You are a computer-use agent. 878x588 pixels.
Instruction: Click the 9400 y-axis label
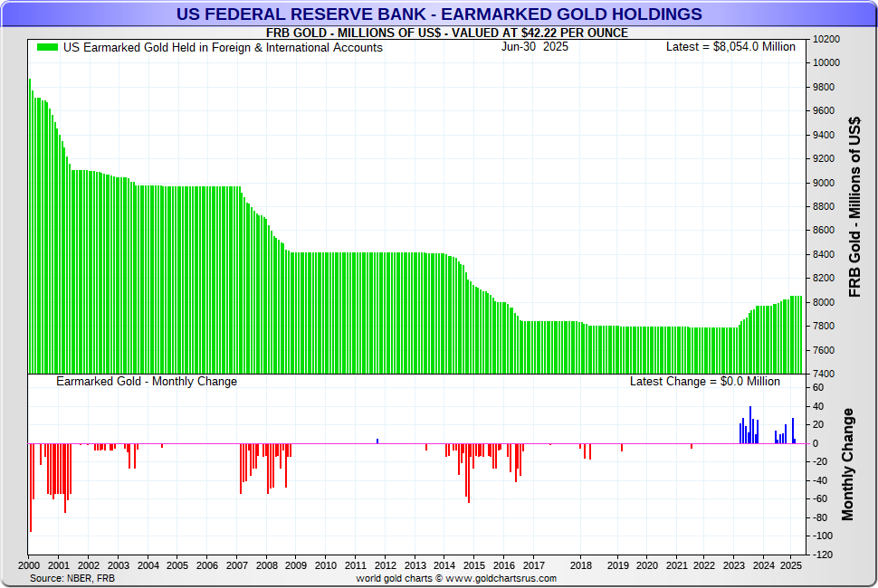(x=824, y=135)
